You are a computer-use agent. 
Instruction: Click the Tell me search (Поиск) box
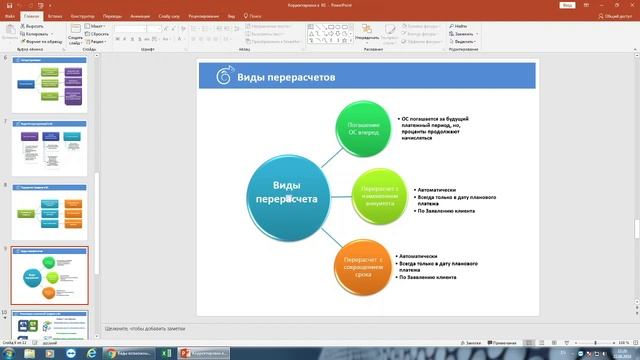point(253,16)
